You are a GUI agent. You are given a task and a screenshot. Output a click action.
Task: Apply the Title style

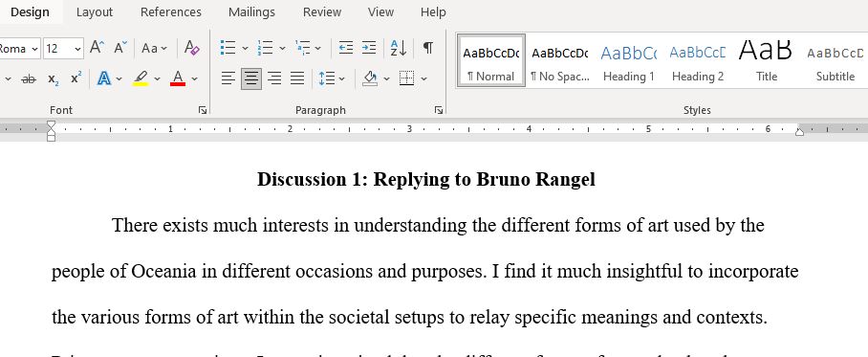click(766, 60)
